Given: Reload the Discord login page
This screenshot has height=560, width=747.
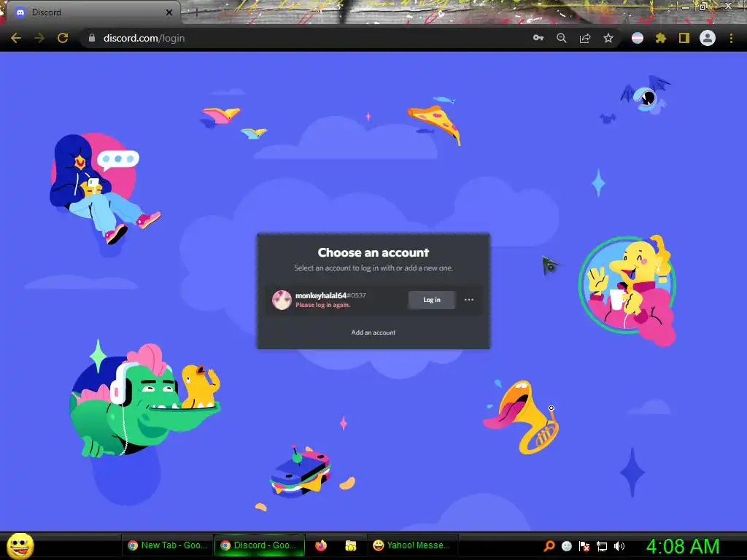Looking at the screenshot, I should pos(63,38).
